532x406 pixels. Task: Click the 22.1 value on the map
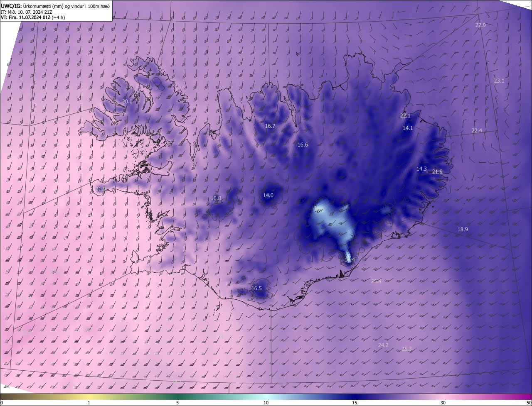click(x=405, y=116)
